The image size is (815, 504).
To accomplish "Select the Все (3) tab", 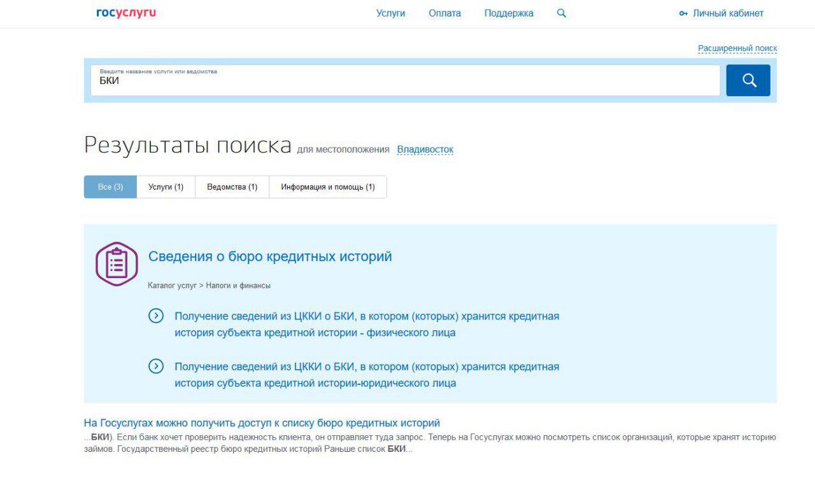I will [110, 187].
